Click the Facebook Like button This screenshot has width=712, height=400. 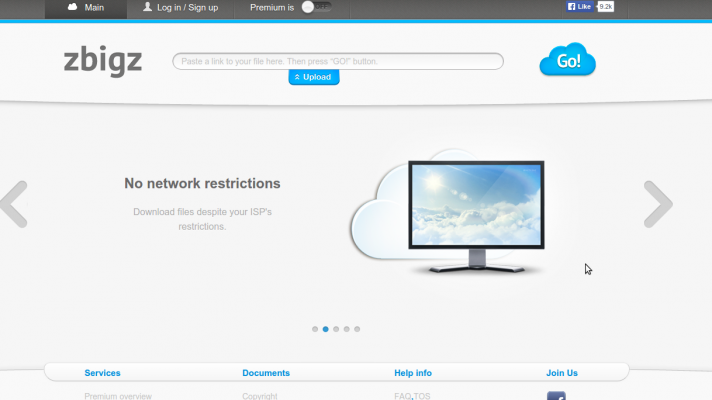click(579, 6)
